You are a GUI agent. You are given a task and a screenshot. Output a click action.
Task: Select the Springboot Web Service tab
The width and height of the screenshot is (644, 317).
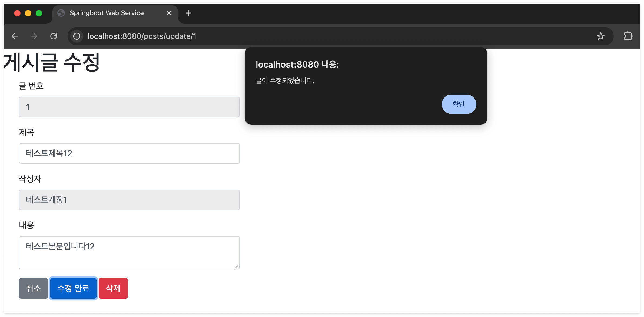click(x=107, y=13)
